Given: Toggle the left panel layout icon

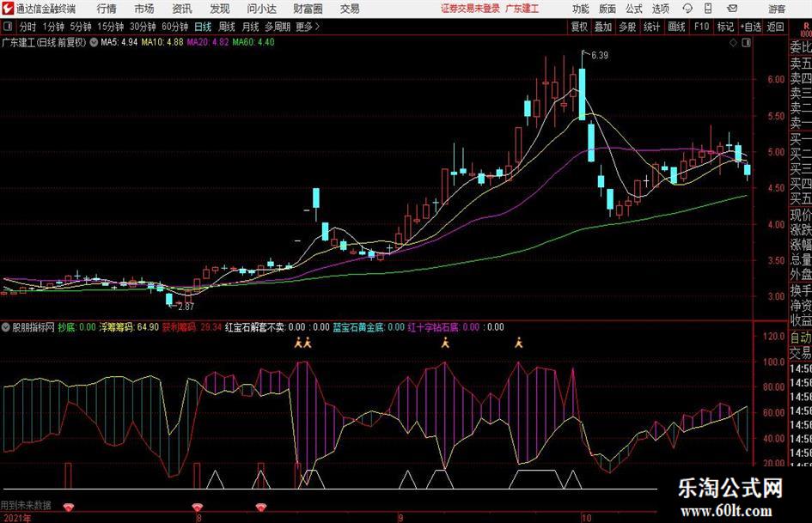Looking at the screenshot, I should pos(8,27).
